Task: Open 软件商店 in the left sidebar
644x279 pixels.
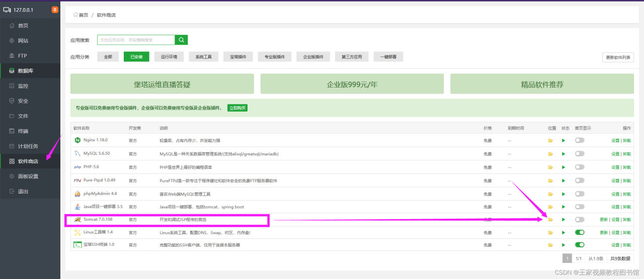Action: click(28, 161)
